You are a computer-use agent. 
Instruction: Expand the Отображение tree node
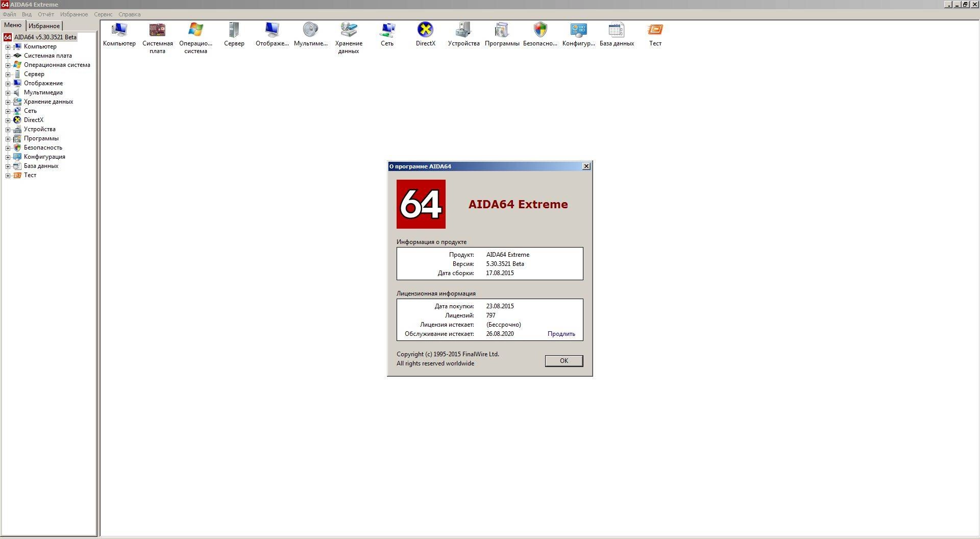[8, 84]
